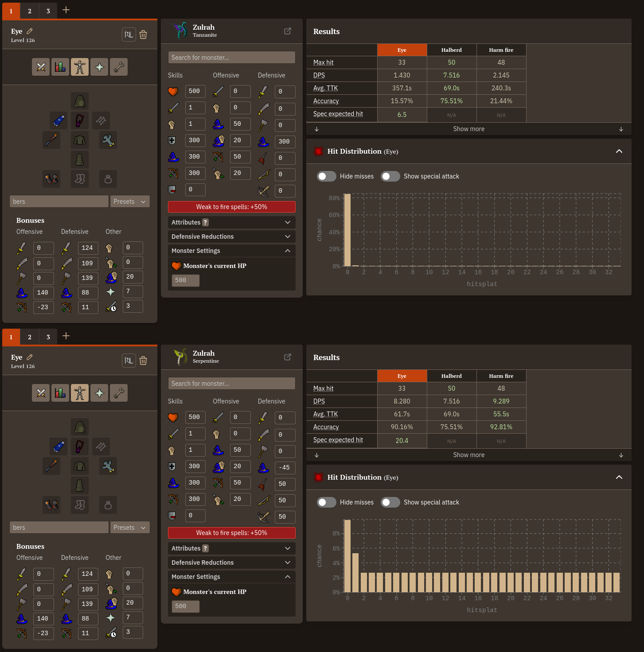The image size is (644, 652).
Task: Click head slot helmet in top equipment grid
Action: pos(80,101)
